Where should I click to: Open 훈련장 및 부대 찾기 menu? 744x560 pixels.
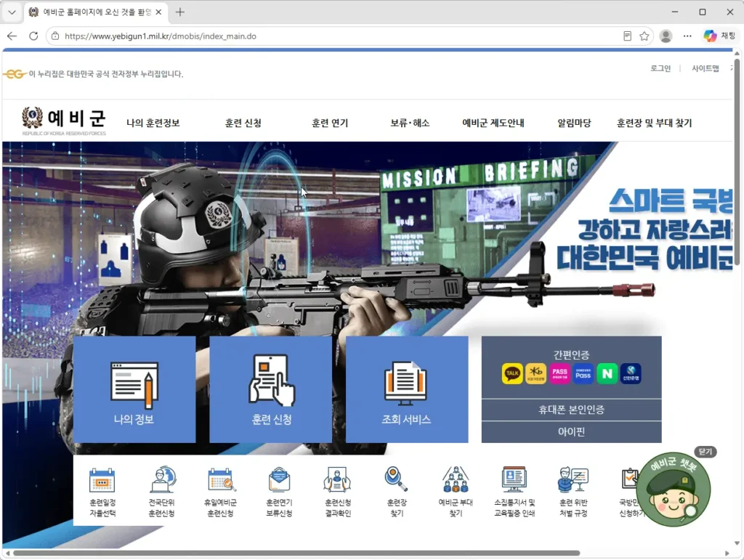tap(654, 123)
